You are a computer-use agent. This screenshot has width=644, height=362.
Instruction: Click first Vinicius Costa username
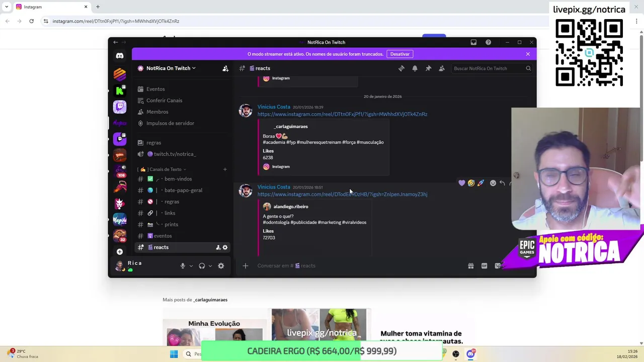(x=274, y=107)
